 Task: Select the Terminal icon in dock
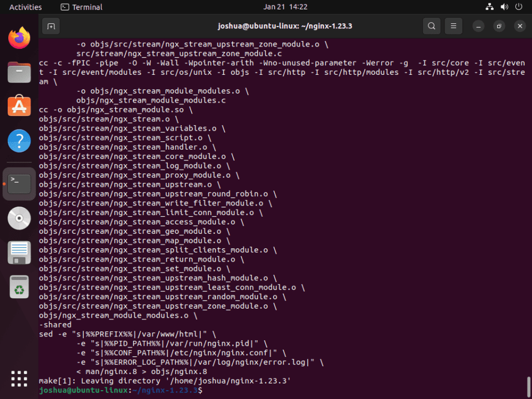19,184
